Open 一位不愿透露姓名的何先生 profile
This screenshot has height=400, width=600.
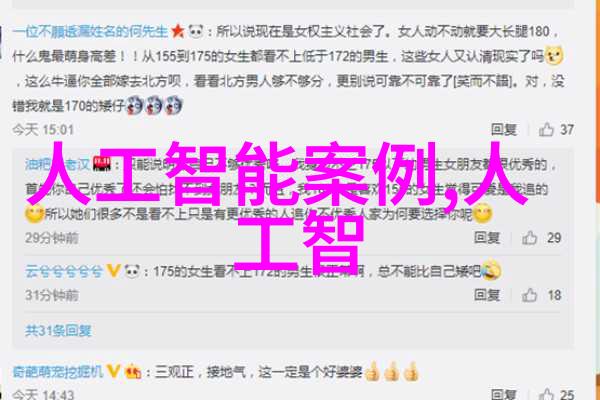click(90, 31)
